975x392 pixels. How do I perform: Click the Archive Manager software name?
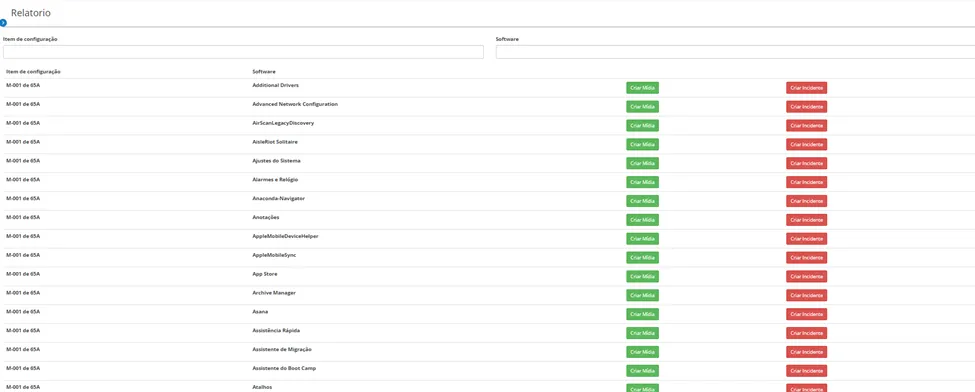274,292
